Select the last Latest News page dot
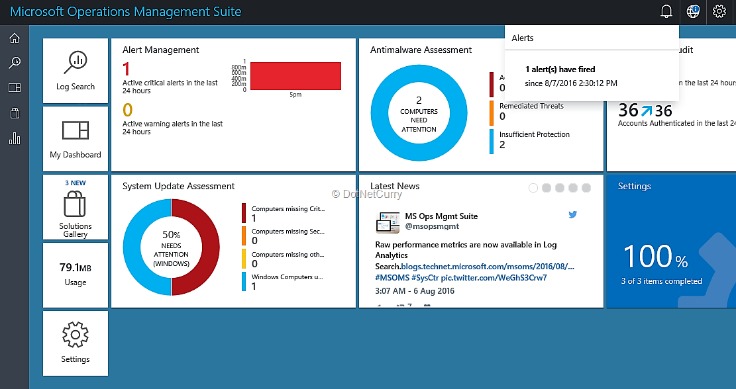The width and height of the screenshot is (736, 389). pyautogui.click(x=586, y=188)
